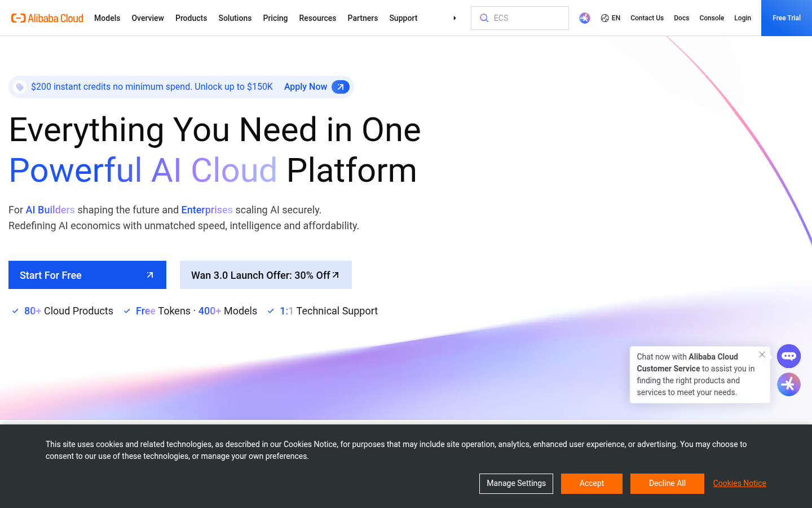Click the Contact Us link
Screen dimensions: 812x508
coord(647,18)
